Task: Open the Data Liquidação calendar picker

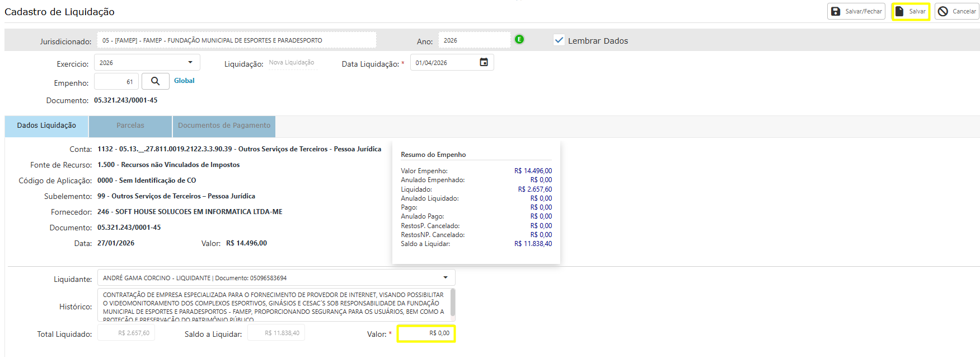Action: click(484, 62)
